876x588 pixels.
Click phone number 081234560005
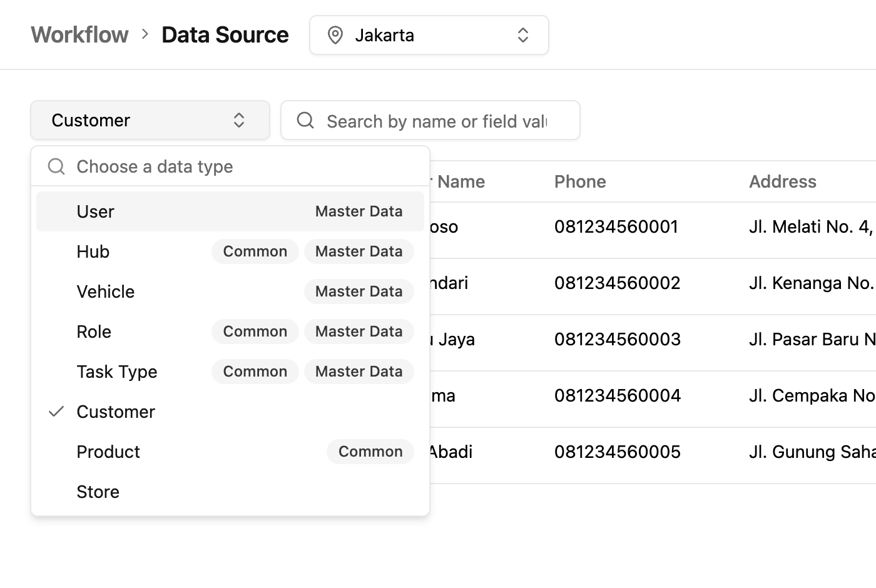point(617,452)
